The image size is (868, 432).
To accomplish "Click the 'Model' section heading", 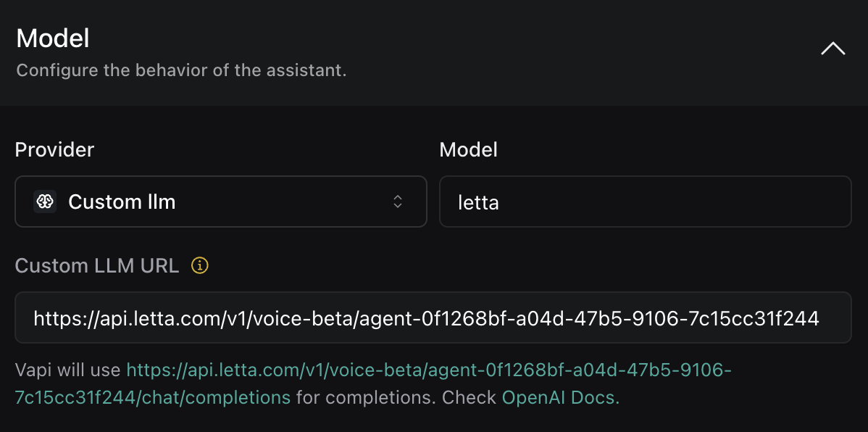I will pos(53,38).
